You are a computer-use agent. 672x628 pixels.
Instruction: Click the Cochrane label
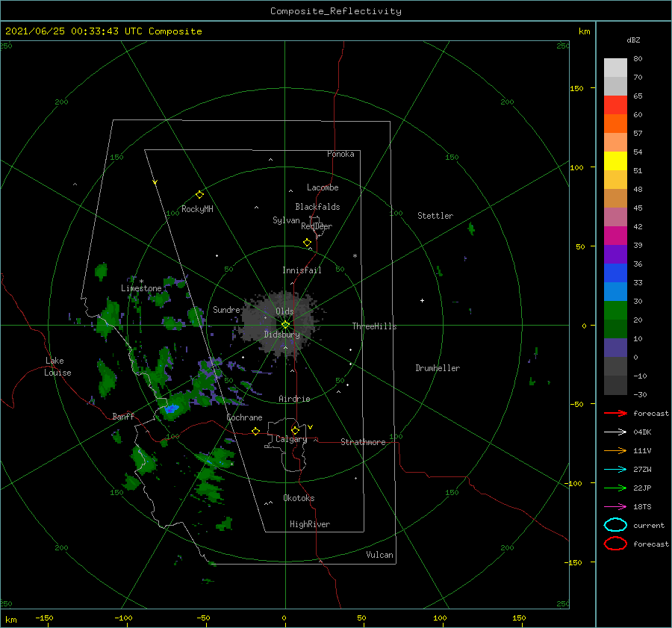tap(244, 417)
